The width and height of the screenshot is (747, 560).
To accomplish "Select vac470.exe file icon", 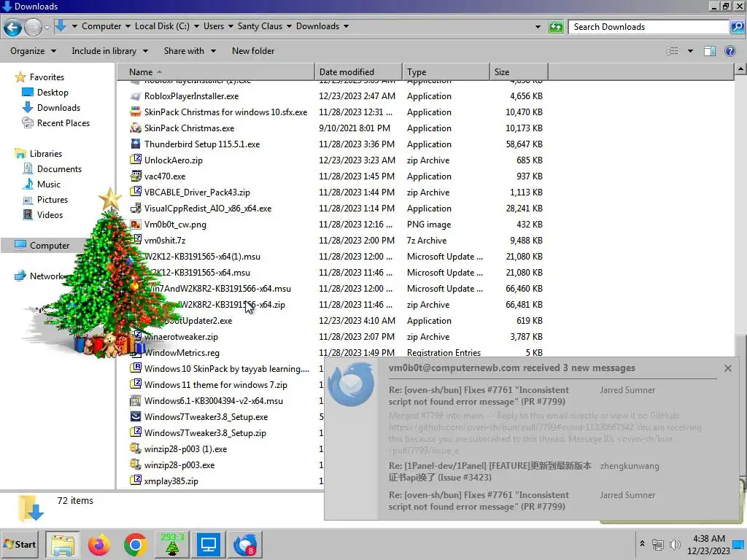I will tap(136, 176).
